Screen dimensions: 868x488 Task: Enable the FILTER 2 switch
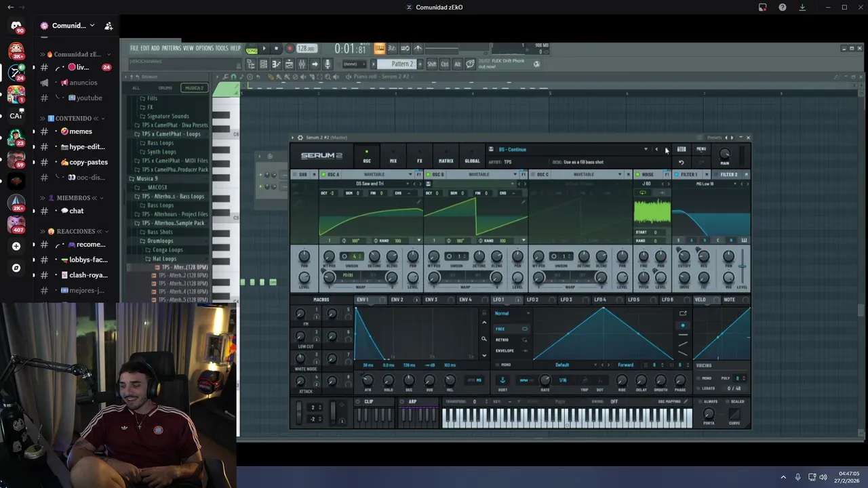(715, 174)
